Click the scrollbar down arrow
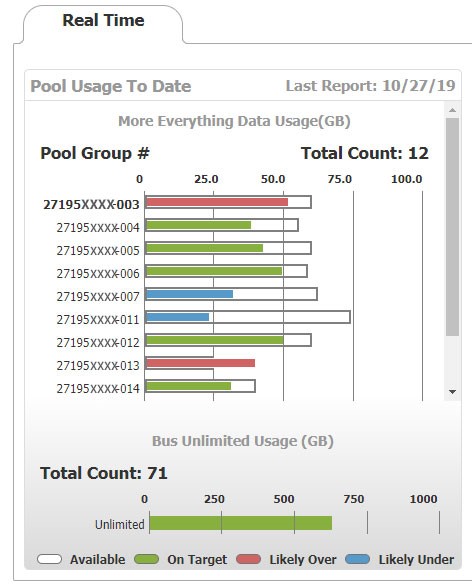472x586 pixels. coord(452,392)
